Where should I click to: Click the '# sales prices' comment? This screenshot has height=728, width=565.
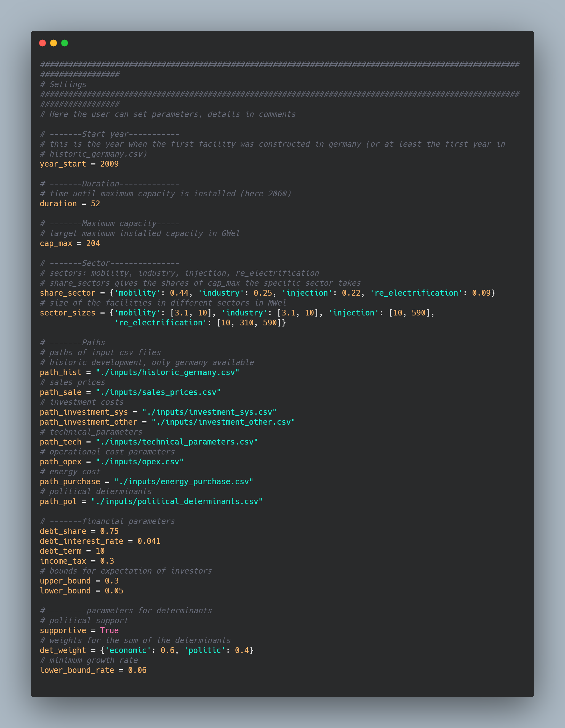(x=72, y=382)
